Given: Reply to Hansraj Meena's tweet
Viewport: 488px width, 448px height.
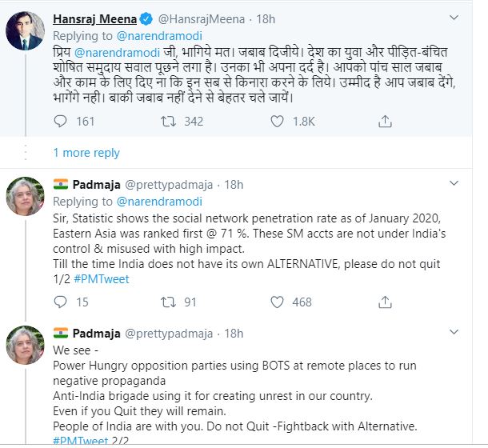Looking at the screenshot, I should (x=61, y=122).
